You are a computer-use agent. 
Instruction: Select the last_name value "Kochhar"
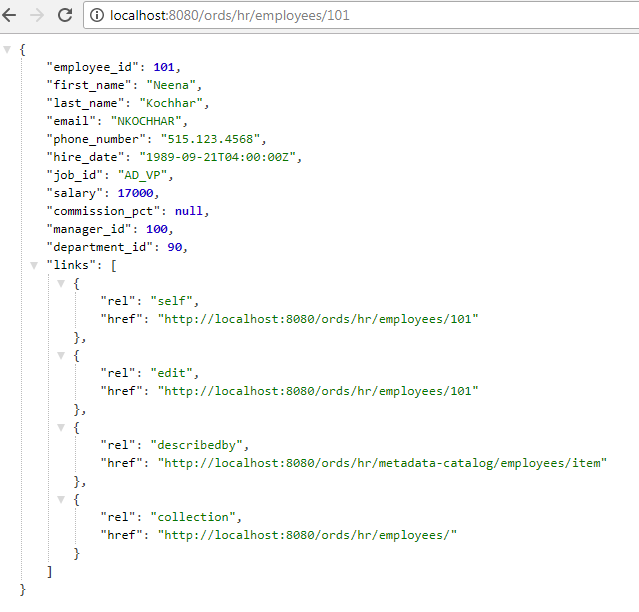171,103
